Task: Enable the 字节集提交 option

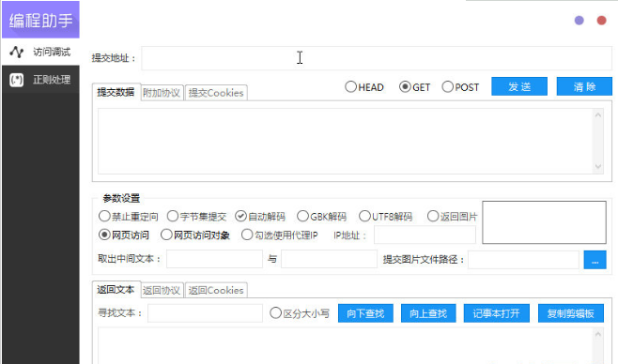Action: (196, 216)
